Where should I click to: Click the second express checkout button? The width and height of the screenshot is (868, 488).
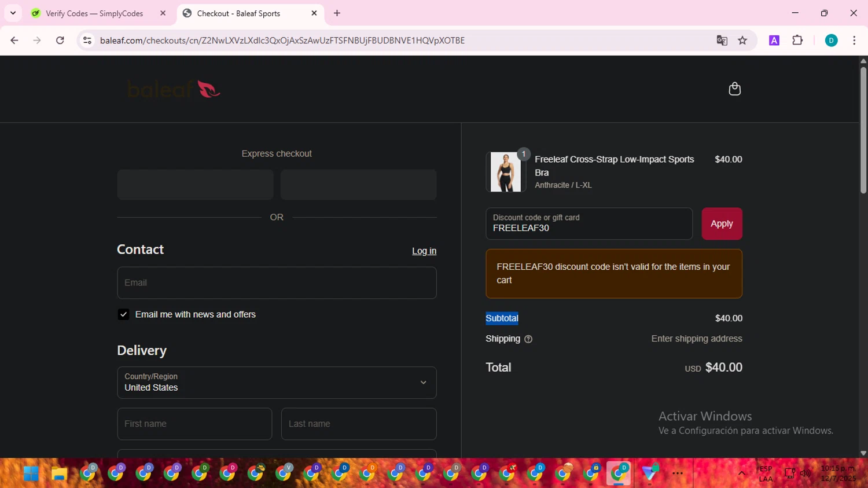(358, 185)
